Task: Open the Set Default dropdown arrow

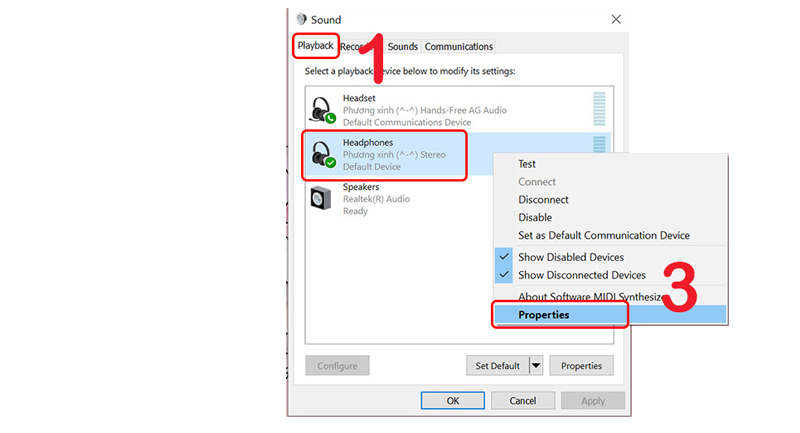Action: (536, 366)
